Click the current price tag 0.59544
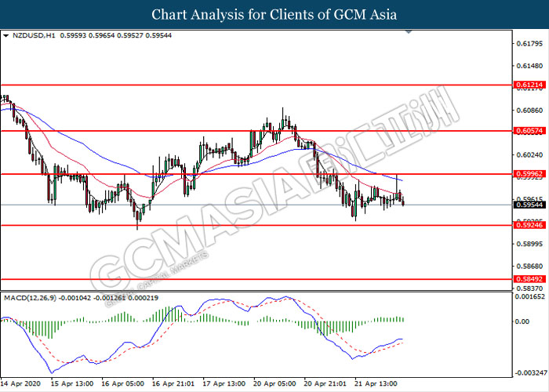This screenshot has height=392, width=549. [525, 205]
